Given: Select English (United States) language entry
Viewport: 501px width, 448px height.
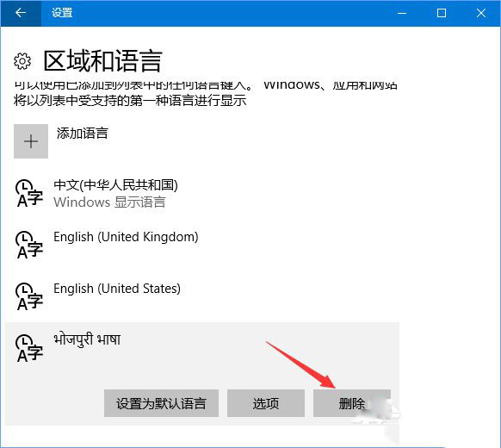Looking at the screenshot, I should click(x=202, y=296).
